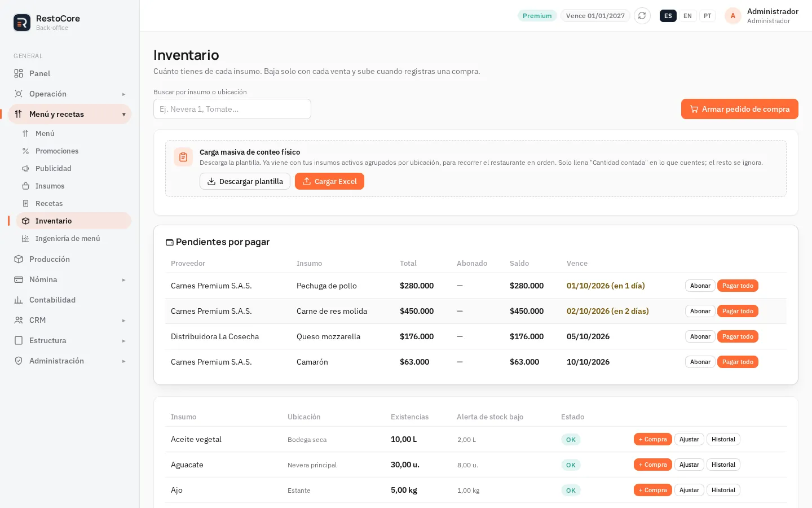The width and height of the screenshot is (812, 508).
Task: Open the Estructura menu item
Action: click(x=70, y=340)
